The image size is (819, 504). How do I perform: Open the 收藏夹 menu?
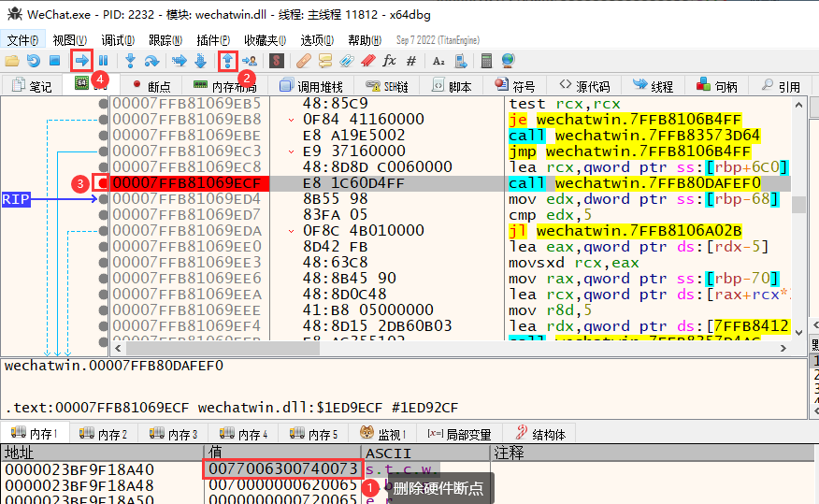pyautogui.click(x=265, y=40)
